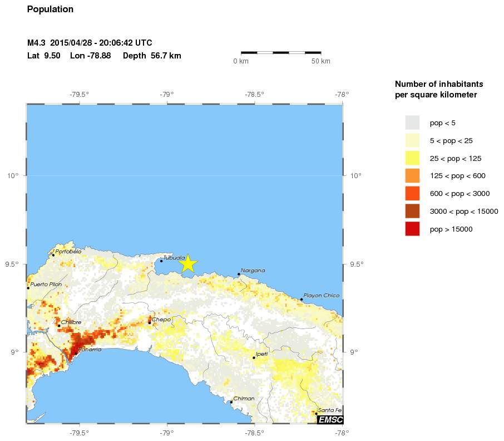The height and width of the screenshot is (441, 504).
Task: Click the 50 km scale bar
Action: pyautogui.click(x=281, y=52)
